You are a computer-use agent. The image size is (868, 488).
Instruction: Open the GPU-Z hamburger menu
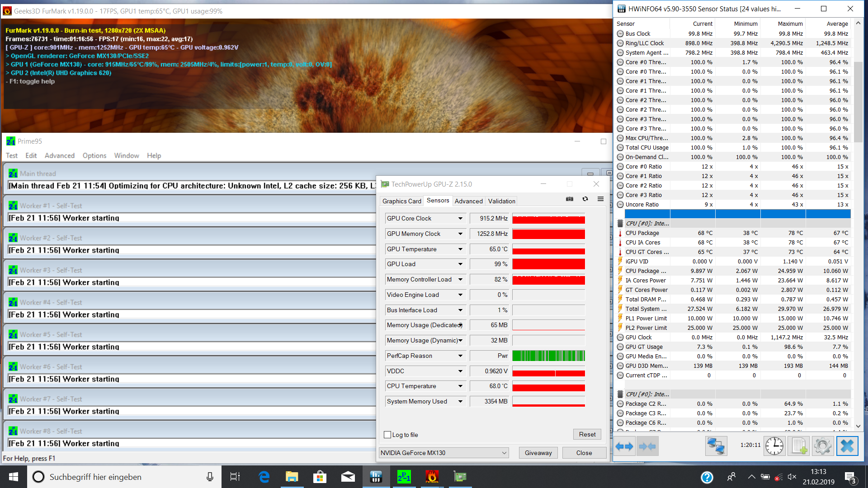[x=600, y=199]
